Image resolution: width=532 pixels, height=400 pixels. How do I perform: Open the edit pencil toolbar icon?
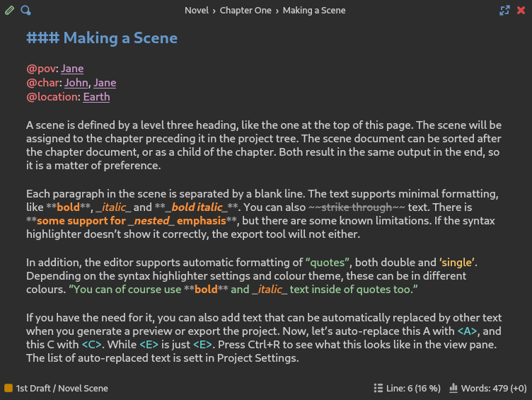pos(9,10)
